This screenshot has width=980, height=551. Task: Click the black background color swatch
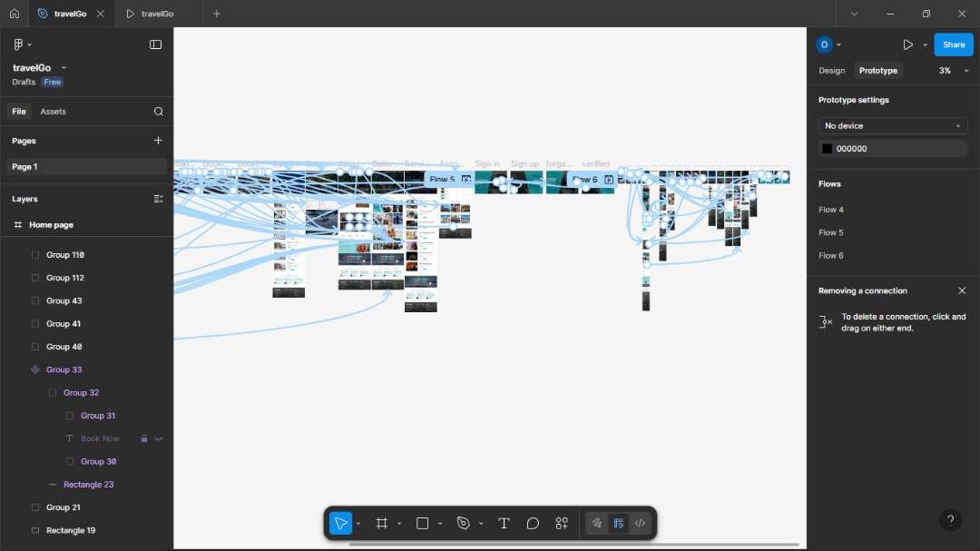tap(827, 149)
